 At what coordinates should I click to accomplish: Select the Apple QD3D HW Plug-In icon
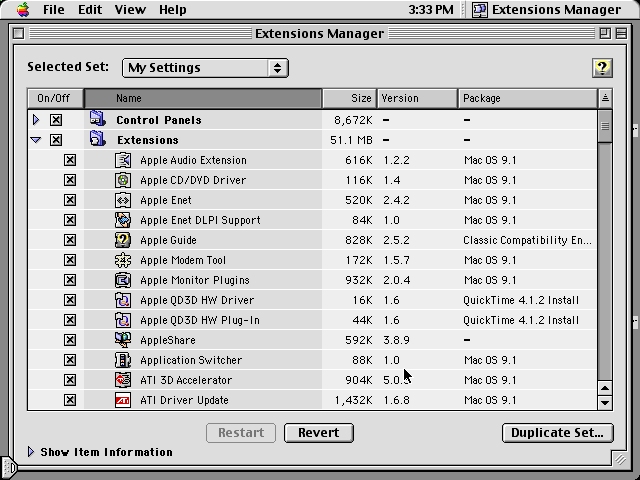tap(123, 320)
